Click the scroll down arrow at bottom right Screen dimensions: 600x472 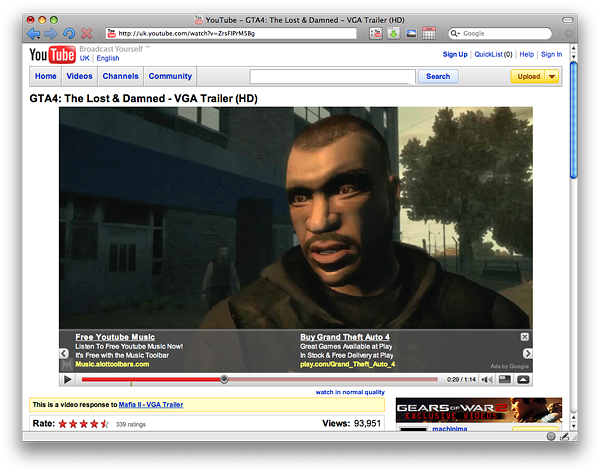tap(573, 426)
